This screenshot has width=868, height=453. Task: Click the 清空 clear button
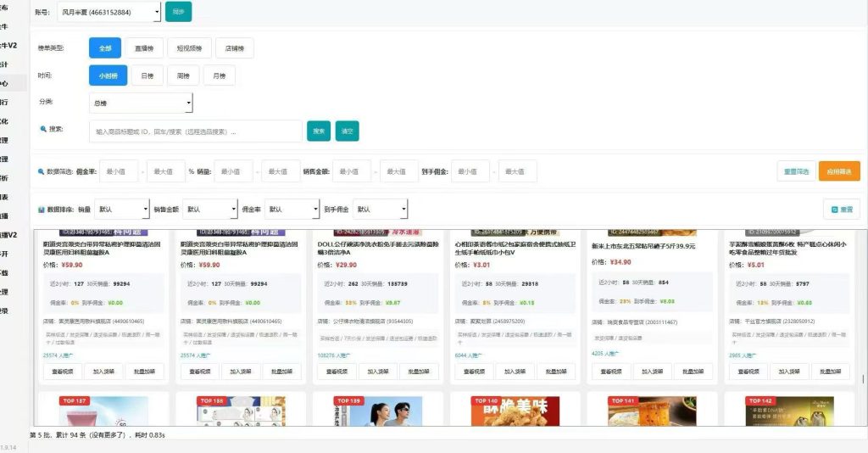pyautogui.click(x=347, y=131)
